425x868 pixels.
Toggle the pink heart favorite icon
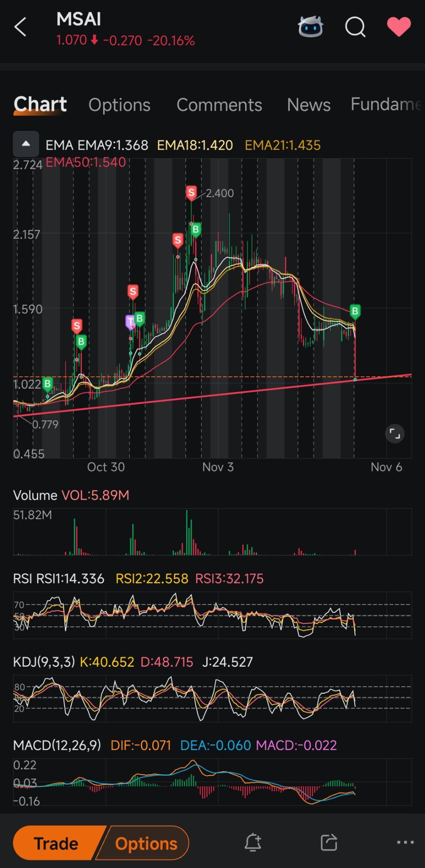399,27
